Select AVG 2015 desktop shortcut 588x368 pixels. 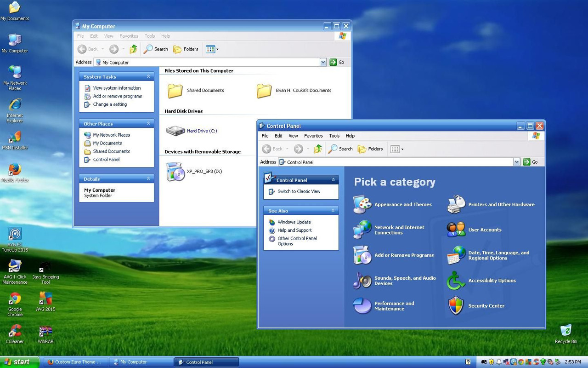pos(45,302)
